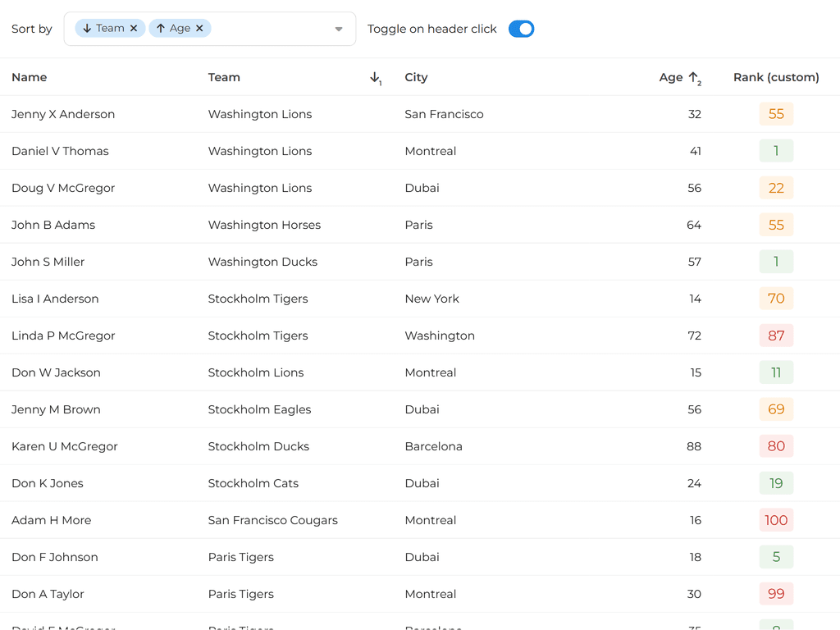Click rank badge 87 for Linda P McGregor
The image size is (840, 630).
(x=776, y=336)
